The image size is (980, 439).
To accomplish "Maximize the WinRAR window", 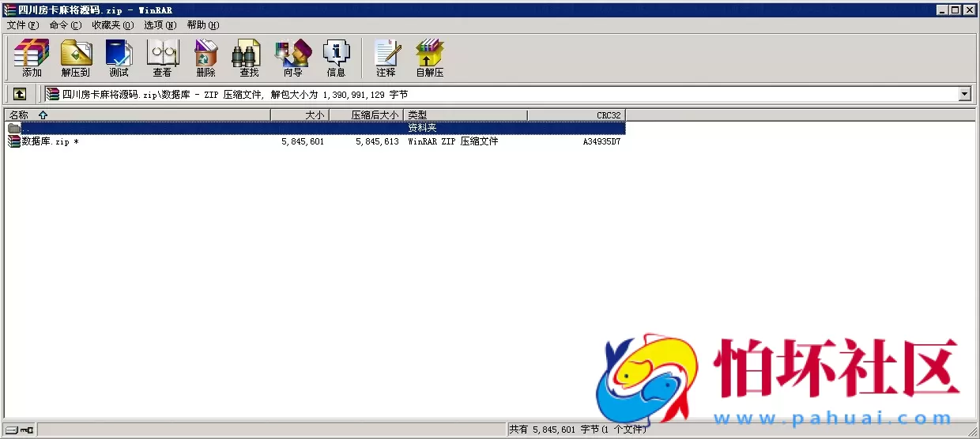I will 955,10.
